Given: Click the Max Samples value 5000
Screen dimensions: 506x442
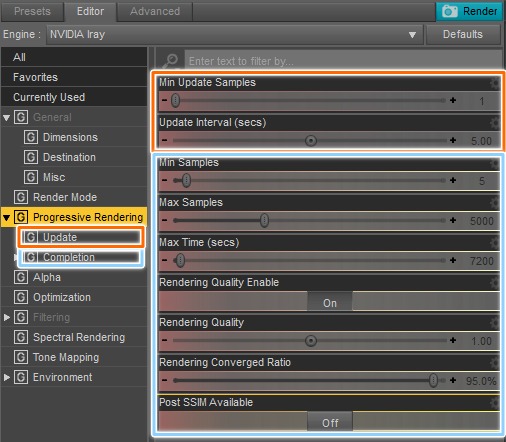Looking at the screenshot, I should click(x=481, y=221).
